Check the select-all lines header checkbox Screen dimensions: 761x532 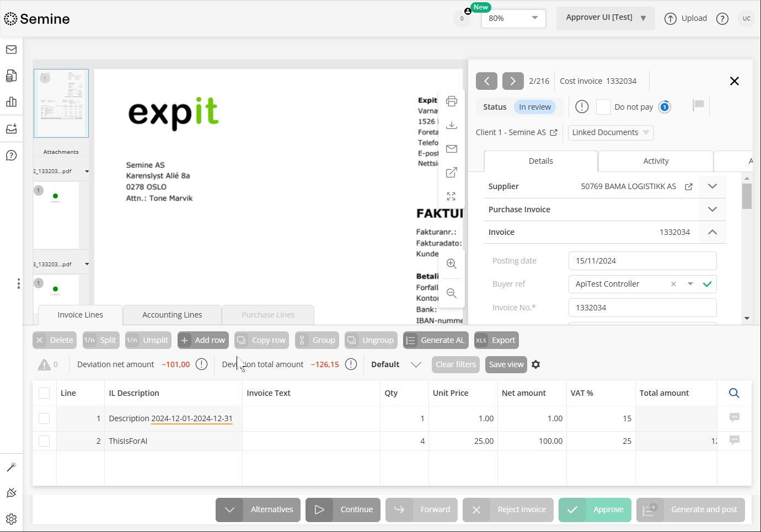click(44, 393)
